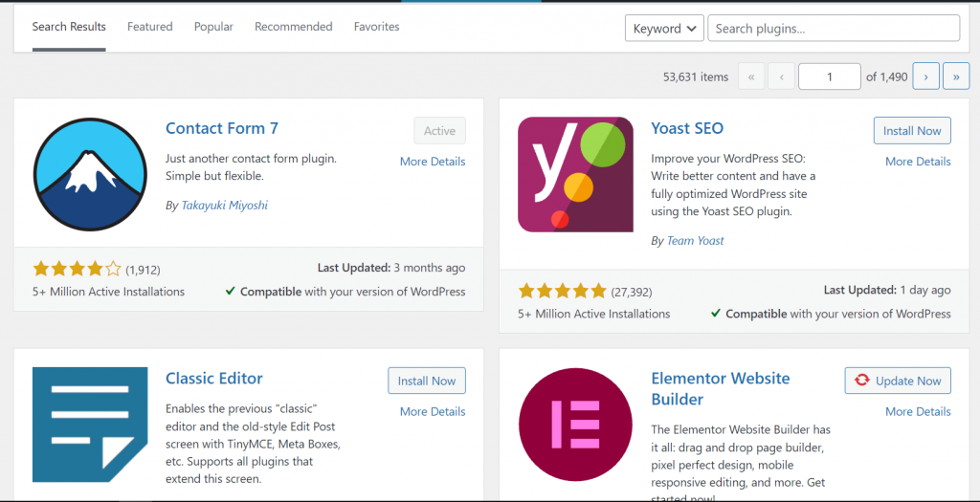Viewport: 980px width, 502px height.
Task: Click the Yoast SEO plugin logo
Action: tap(575, 174)
